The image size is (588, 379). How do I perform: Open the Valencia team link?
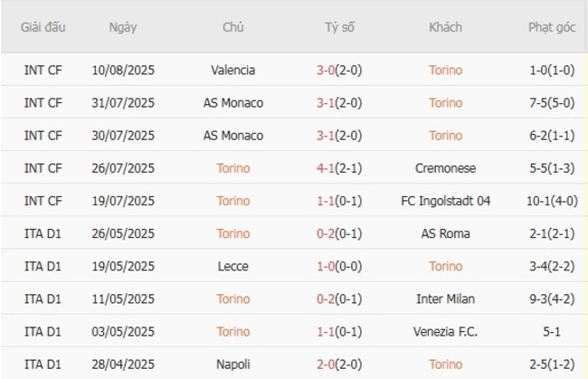(x=232, y=70)
